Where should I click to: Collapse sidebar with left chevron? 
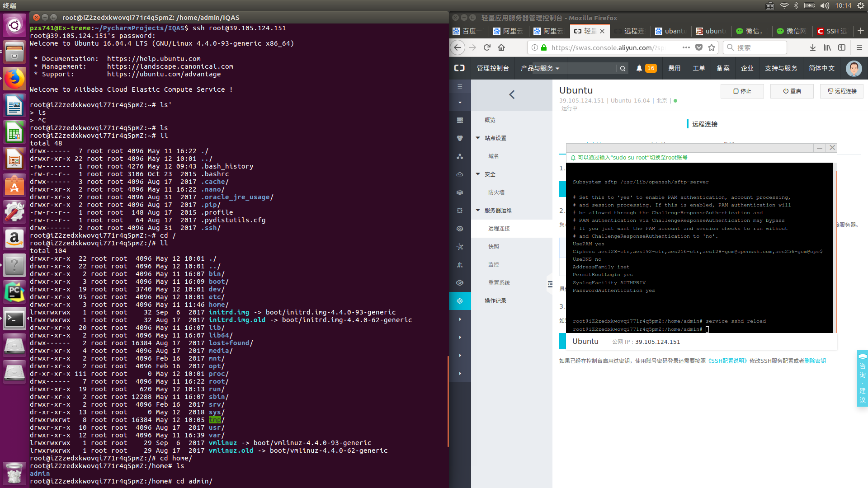tap(512, 94)
